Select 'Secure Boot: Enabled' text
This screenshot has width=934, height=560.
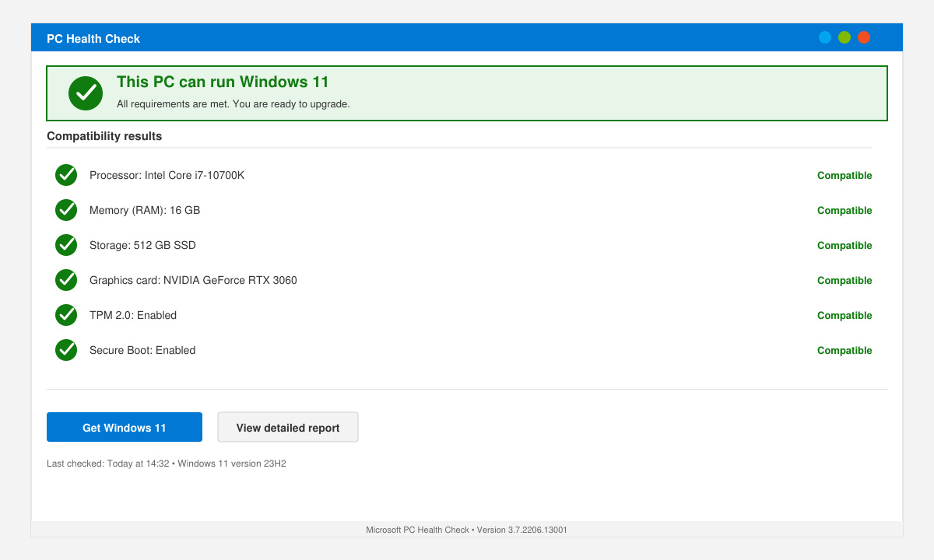point(142,350)
